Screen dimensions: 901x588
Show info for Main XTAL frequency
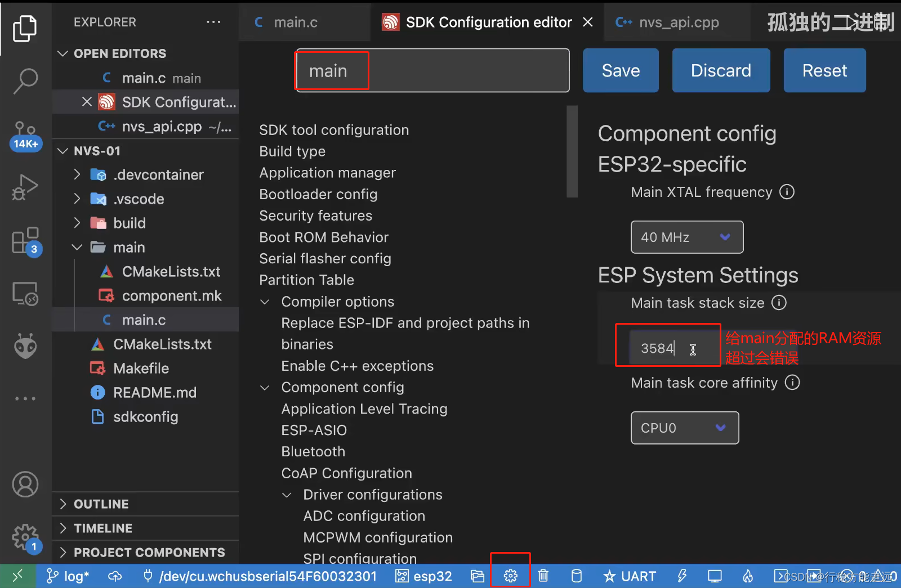[787, 192]
